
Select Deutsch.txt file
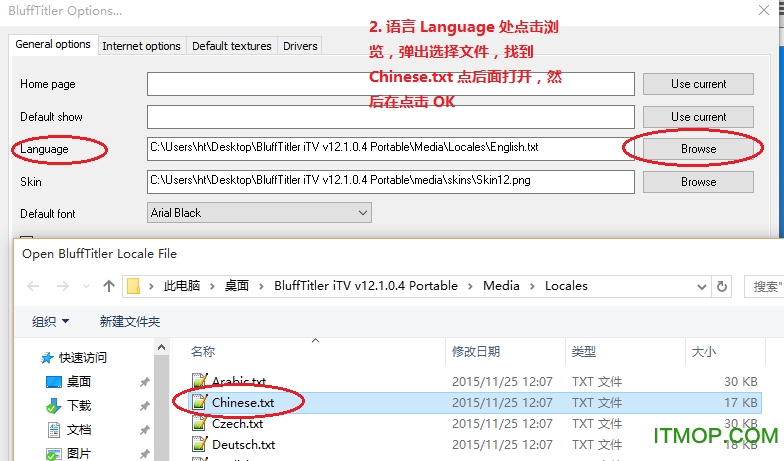244,444
